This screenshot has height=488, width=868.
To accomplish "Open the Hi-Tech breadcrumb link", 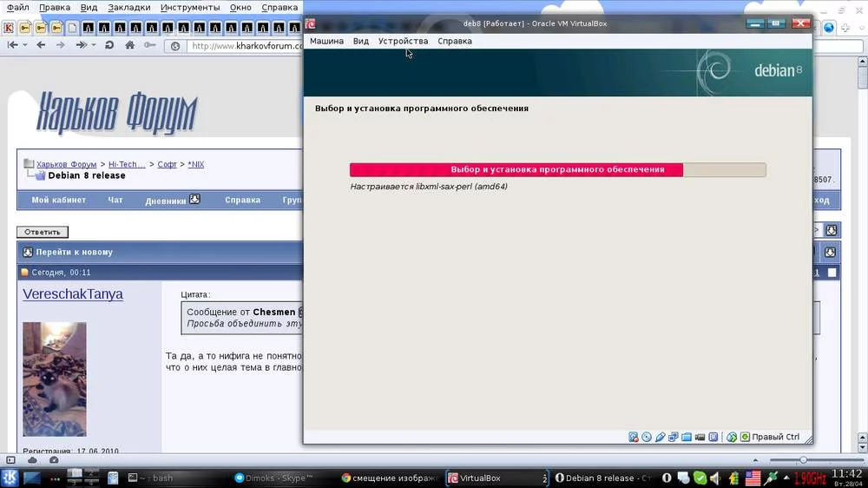I will point(127,164).
